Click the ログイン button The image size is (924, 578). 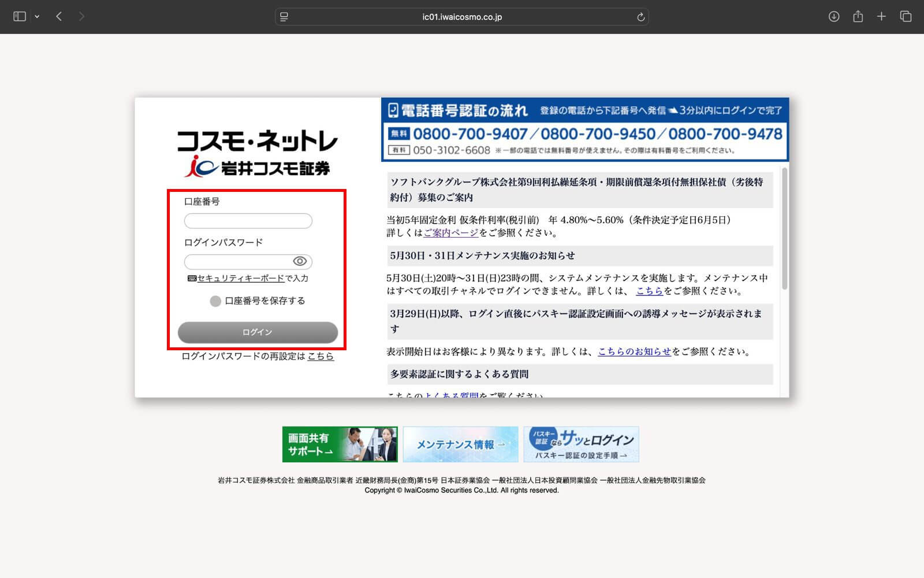(x=258, y=332)
